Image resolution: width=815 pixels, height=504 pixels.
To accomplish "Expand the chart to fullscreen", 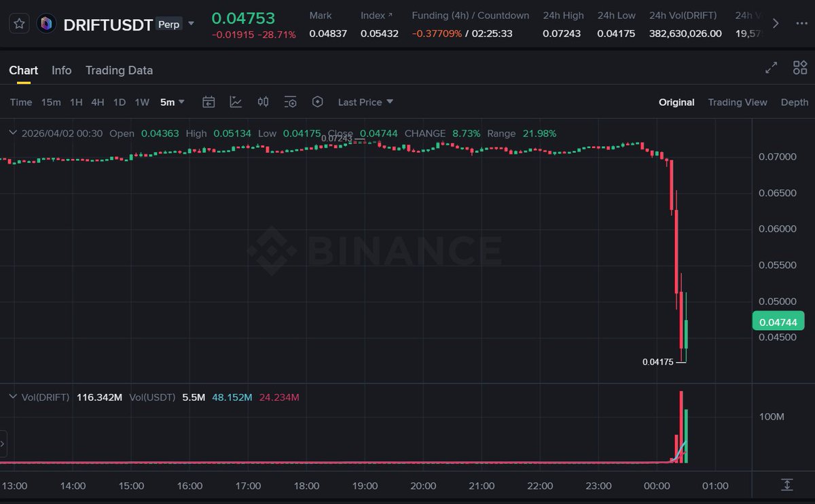I will click(x=771, y=67).
